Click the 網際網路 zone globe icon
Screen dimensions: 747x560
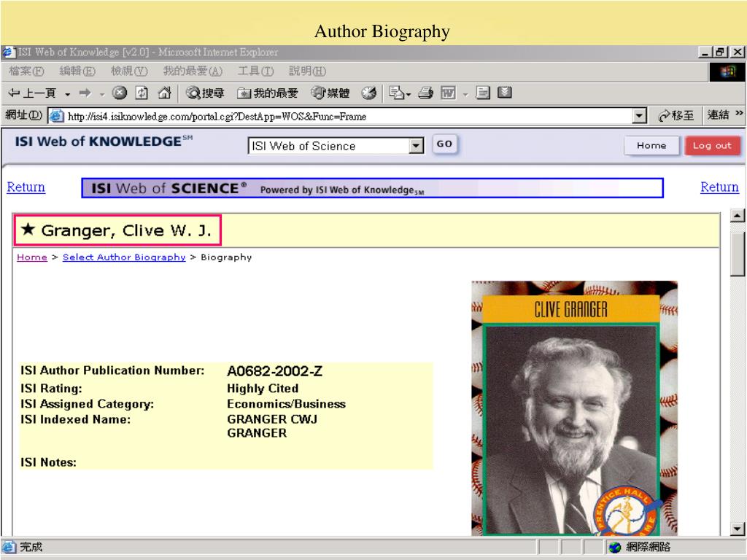(614, 548)
